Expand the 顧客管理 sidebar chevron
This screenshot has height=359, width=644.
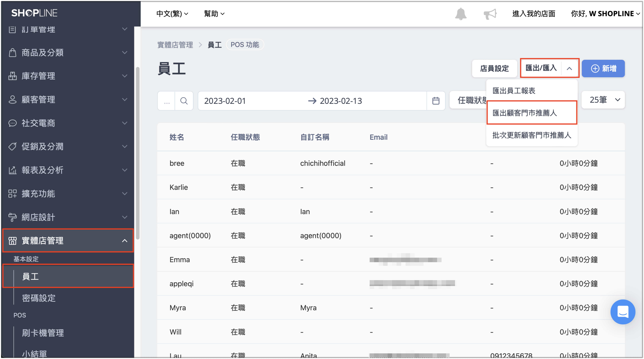pos(124,100)
